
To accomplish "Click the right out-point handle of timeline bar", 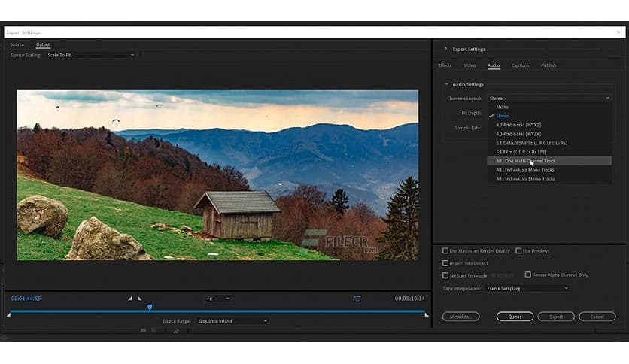I will (427, 314).
